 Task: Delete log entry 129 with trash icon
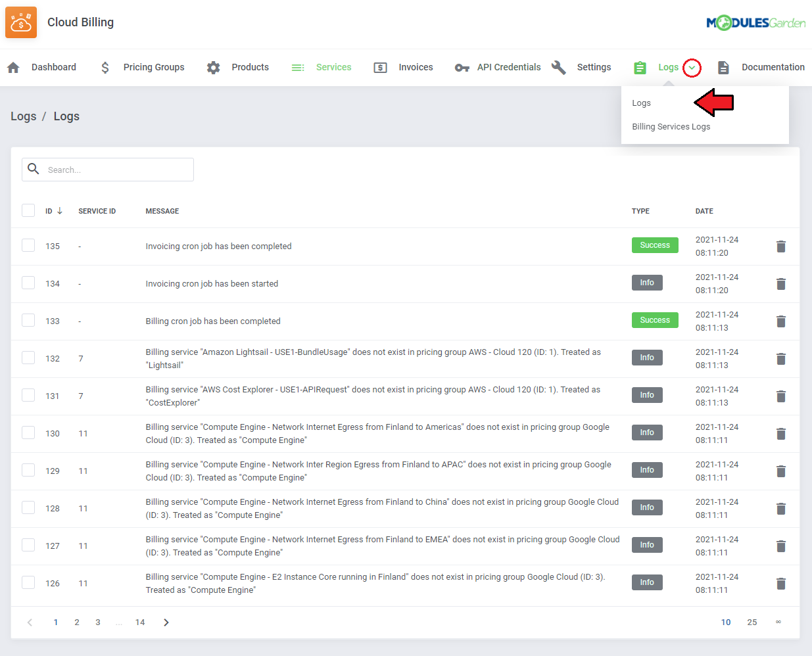(781, 471)
